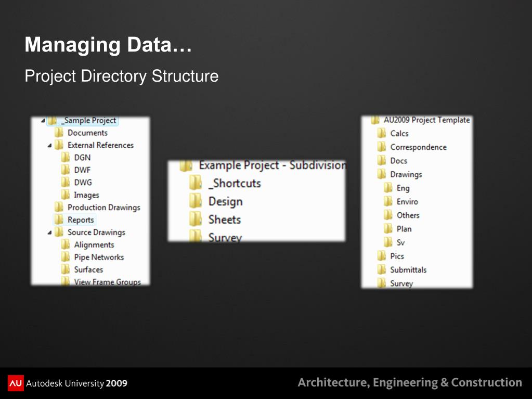
Task: Click the Reports folder icon
Action: click(59, 220)
